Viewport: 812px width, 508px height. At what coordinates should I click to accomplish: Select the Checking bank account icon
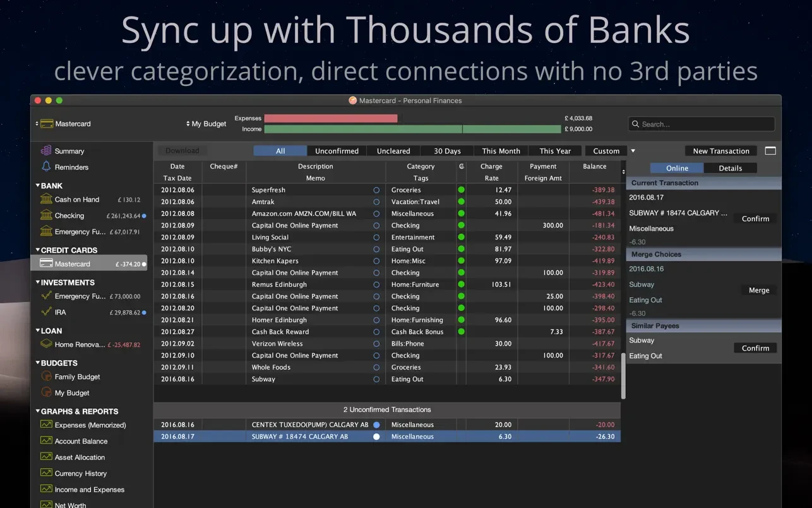pyautogui.click(x=46, y=215)
